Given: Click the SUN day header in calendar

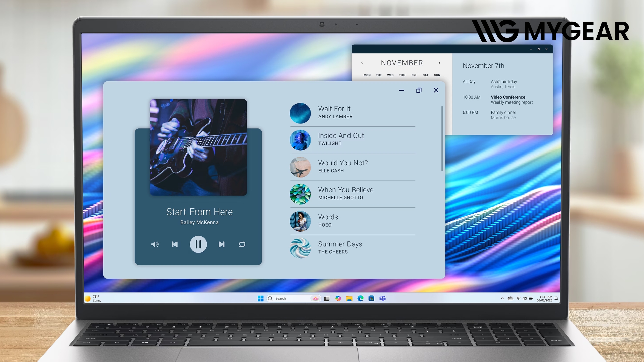Looking at the screenshot, I should pyautogui.click(x=437, y=75).
